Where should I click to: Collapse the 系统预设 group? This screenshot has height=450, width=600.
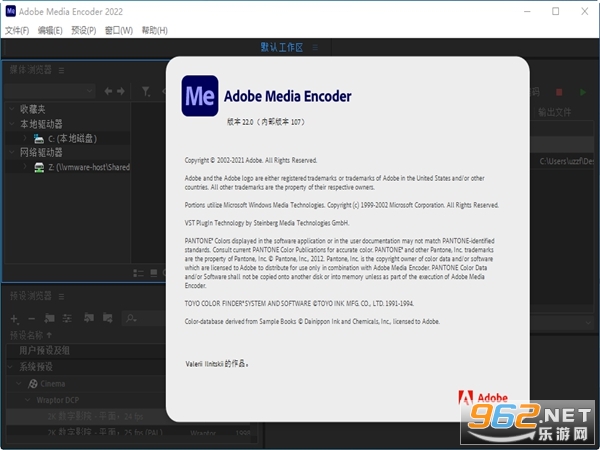[10, 367]
